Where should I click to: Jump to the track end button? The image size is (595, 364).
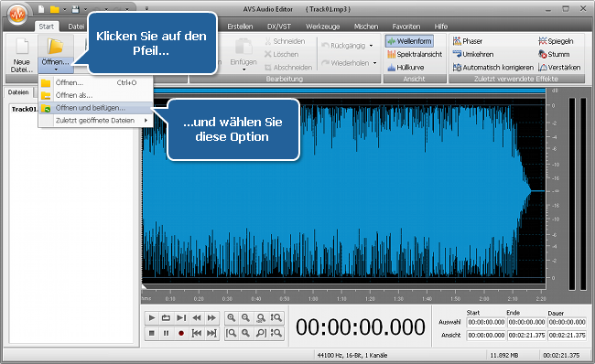pos(211,333)
